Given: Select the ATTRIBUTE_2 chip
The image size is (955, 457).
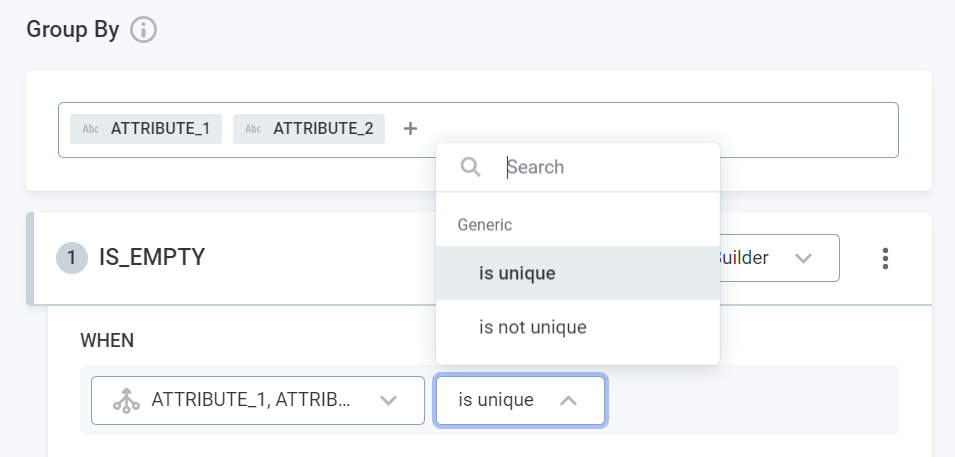Looking at the screenshot, I should (x=322, y=129).
